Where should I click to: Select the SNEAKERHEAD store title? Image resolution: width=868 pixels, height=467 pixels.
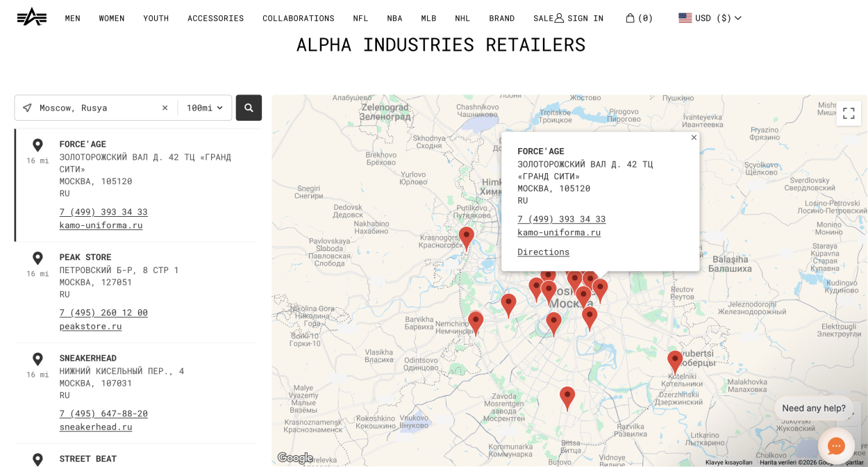[88, 358]
